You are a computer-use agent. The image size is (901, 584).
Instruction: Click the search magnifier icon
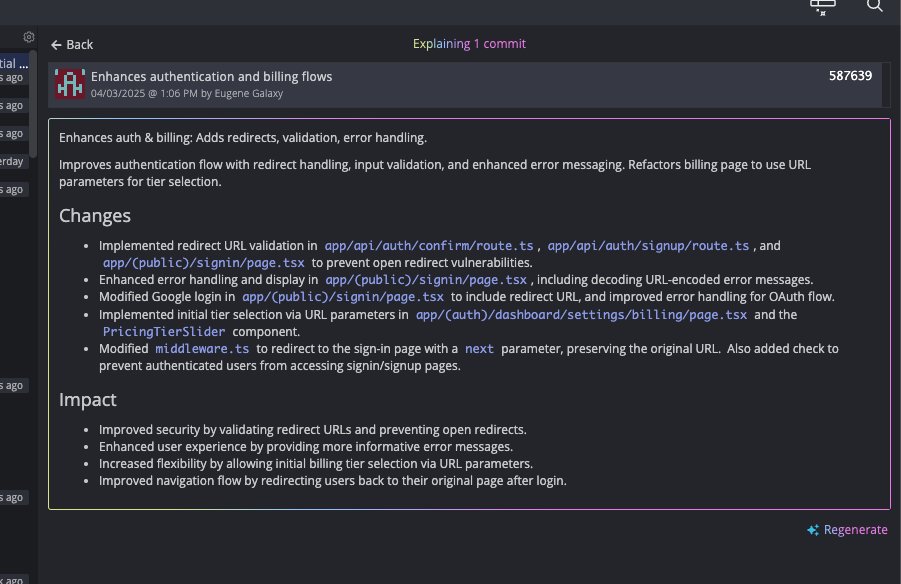tap(875, 6)
